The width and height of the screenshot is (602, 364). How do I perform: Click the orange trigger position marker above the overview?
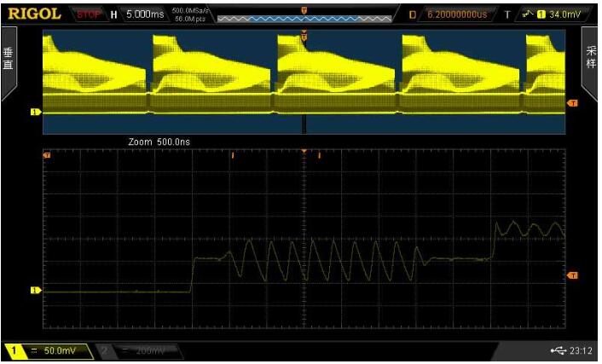pyautogui.click(x=304, y=35)
